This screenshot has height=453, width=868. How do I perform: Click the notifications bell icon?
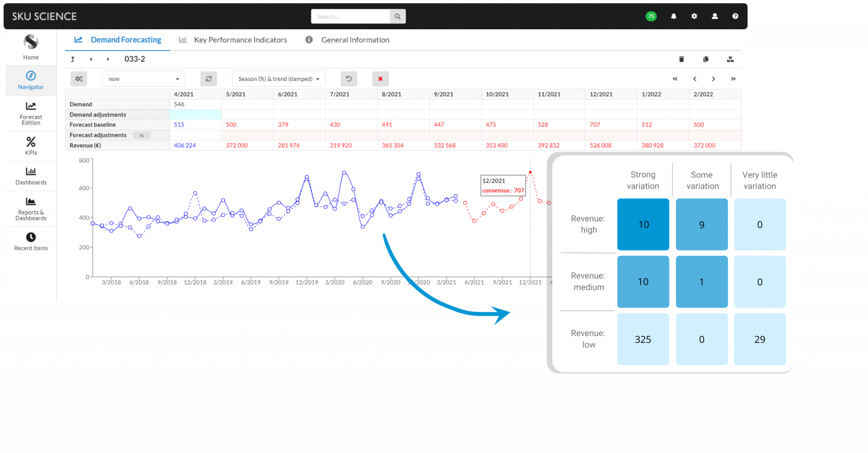coord(673,16)
